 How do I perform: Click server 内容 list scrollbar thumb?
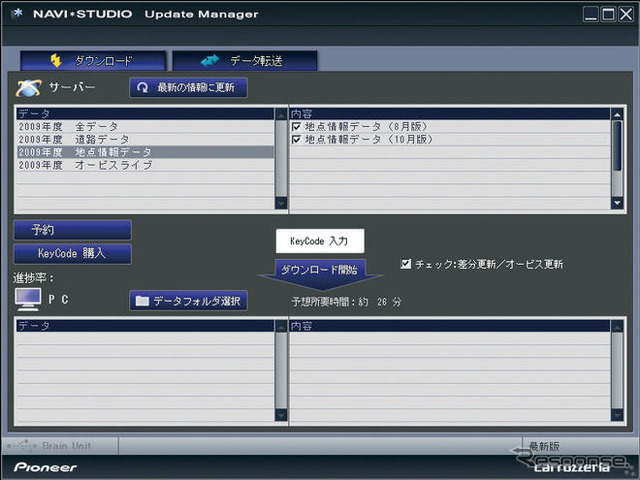617,146
